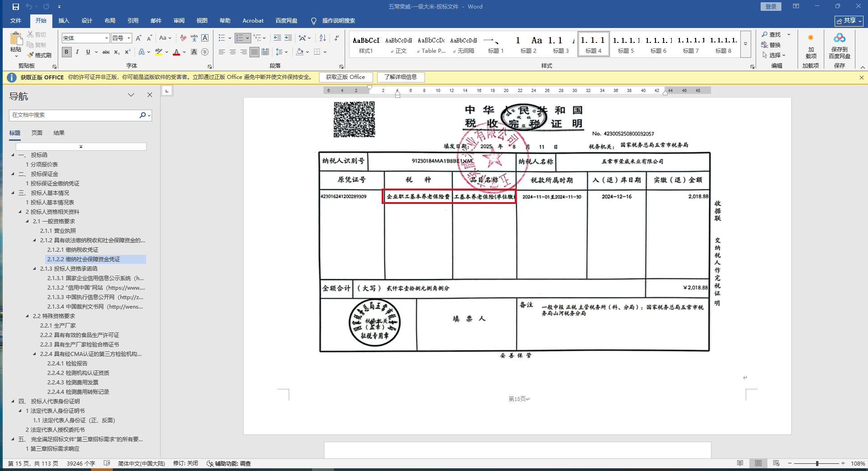Center-align the paragraph
This screenshot has height=471, width=868.
coord(233,52)
